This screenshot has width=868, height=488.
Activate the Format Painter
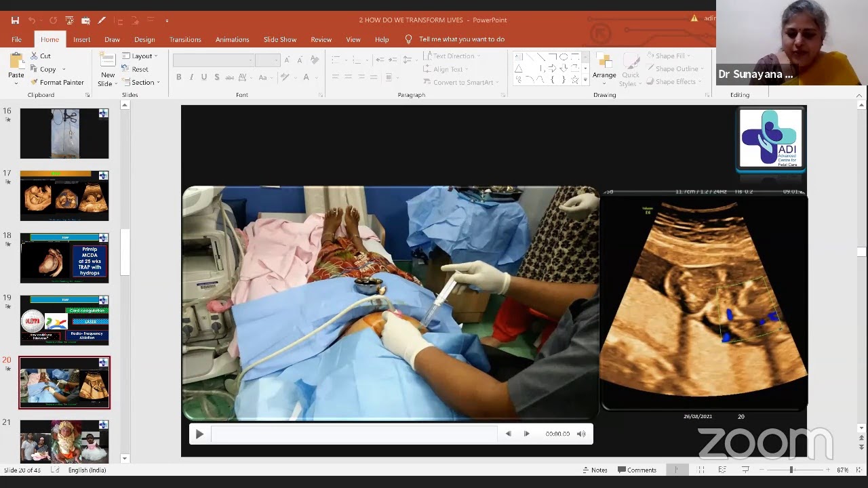(x=56, y=82)
